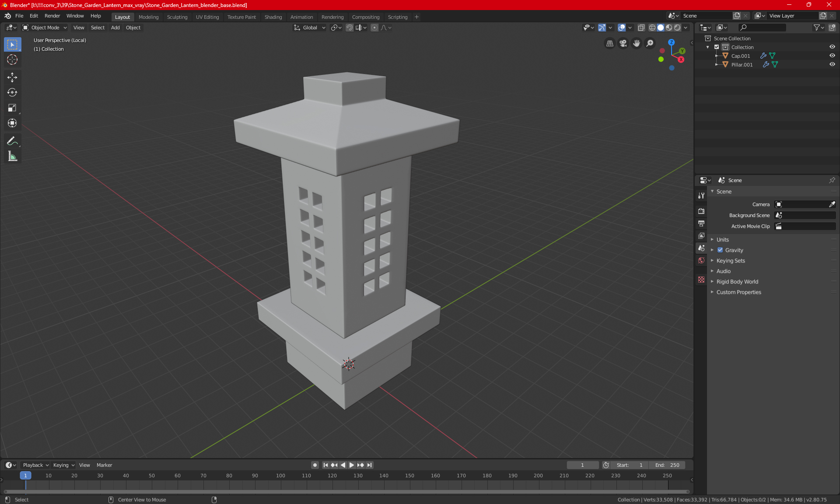Select the Annotate tool icon
Screen dimensions: 840x504
click(12, 140)
